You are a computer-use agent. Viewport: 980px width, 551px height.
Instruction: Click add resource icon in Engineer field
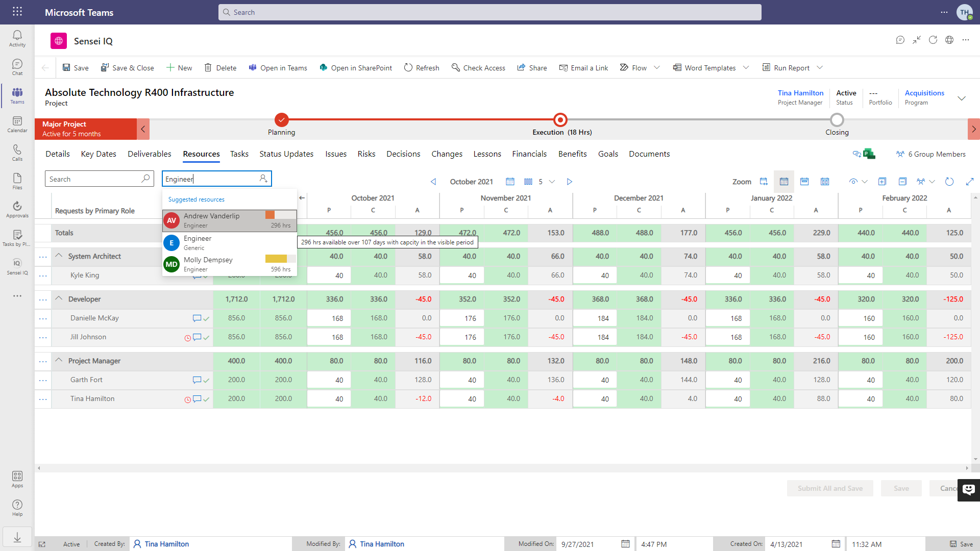263,179
